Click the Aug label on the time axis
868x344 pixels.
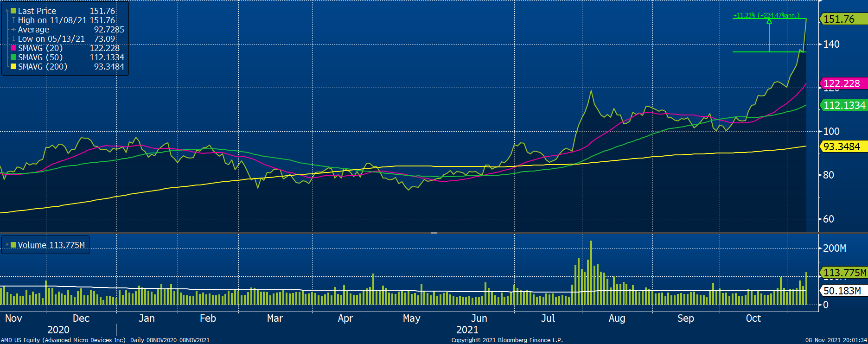pos(617,318)
